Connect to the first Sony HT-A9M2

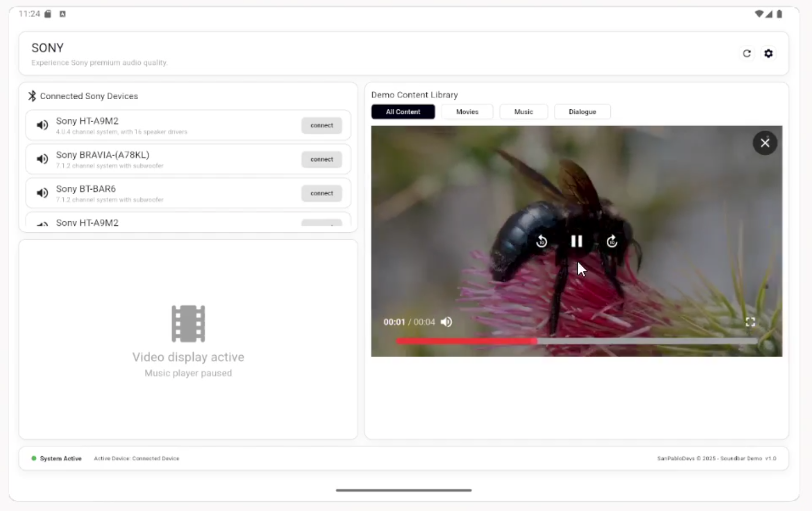pyautogui.click(x=321, y=126)
